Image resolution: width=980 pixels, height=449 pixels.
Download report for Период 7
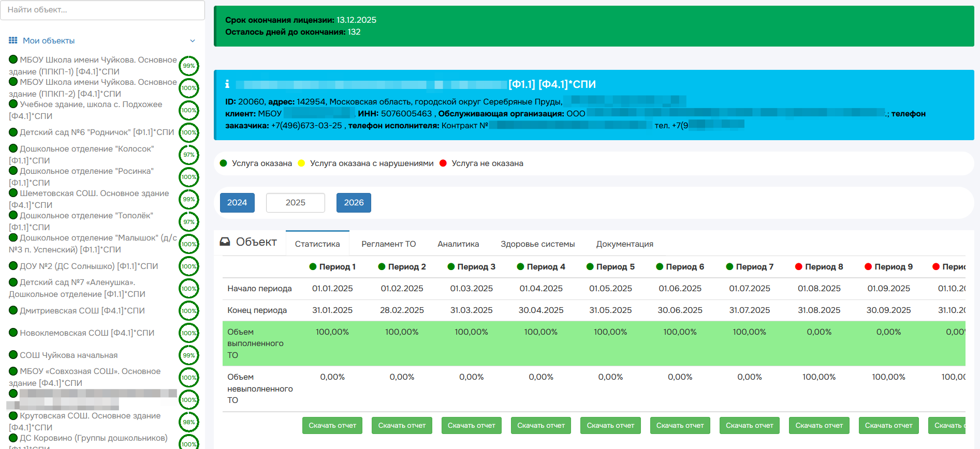click(x=750, y=426)
